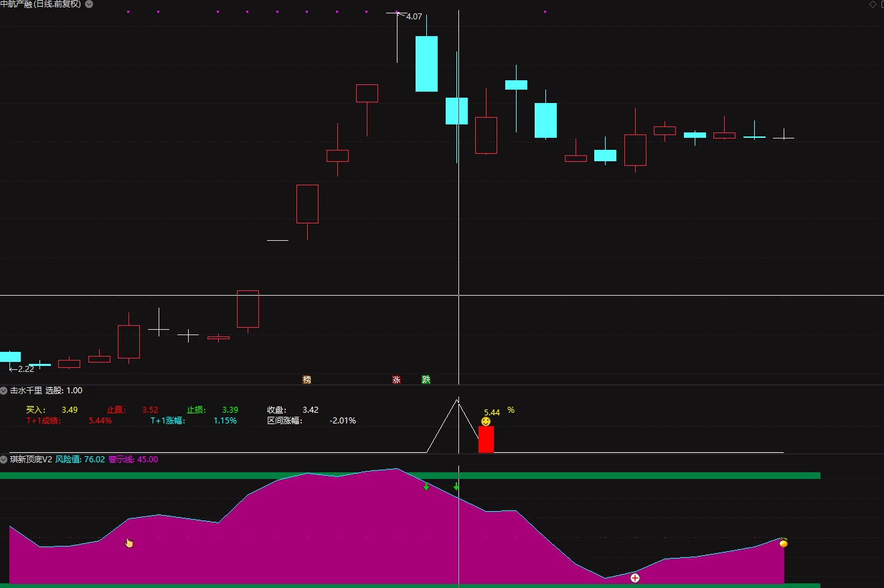Click the red 涨 marker icon

click(x=396, y=379)
